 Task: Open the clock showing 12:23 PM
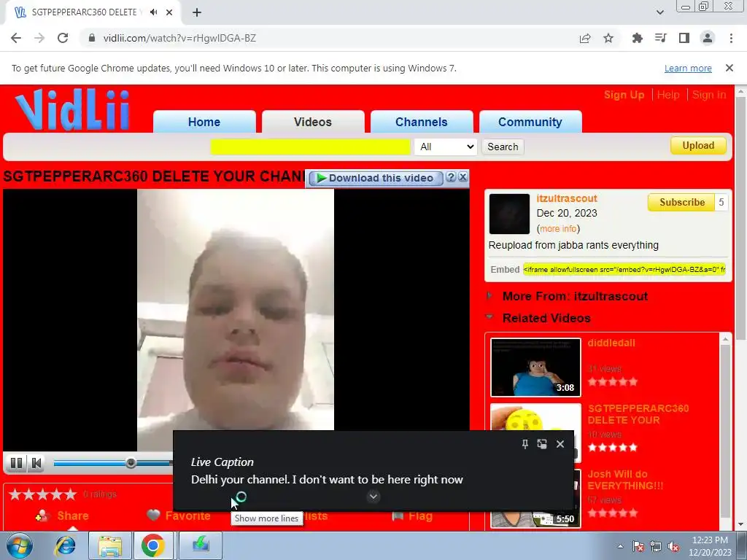point(710,546)
